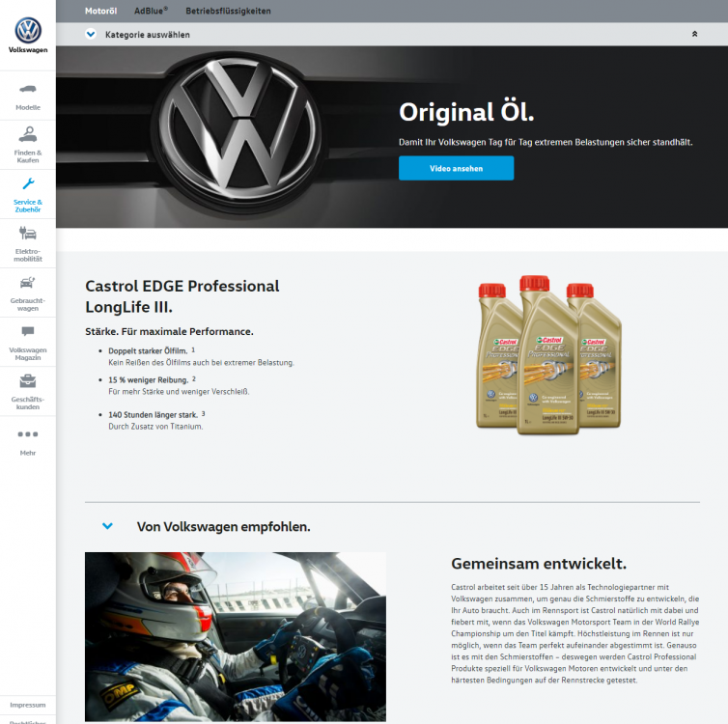728x724 pixels.
Task: Expand the Kategorie auswählen dropdown
Action: (x=91, y=34)
